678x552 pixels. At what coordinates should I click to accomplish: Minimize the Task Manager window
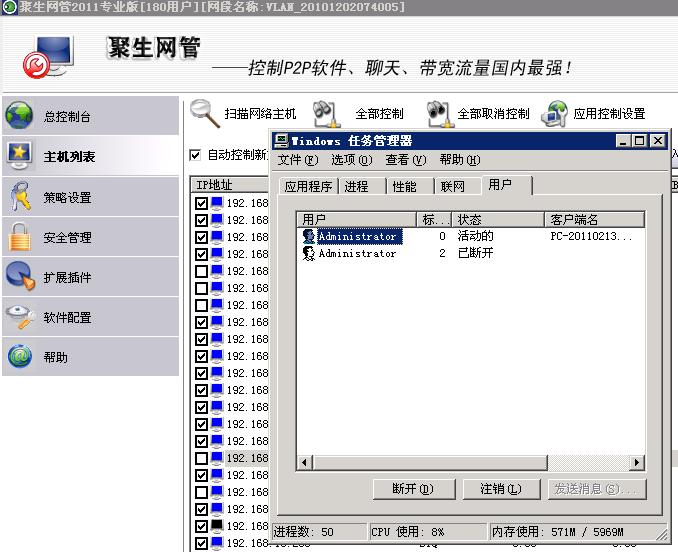click(x=623, y=141)
